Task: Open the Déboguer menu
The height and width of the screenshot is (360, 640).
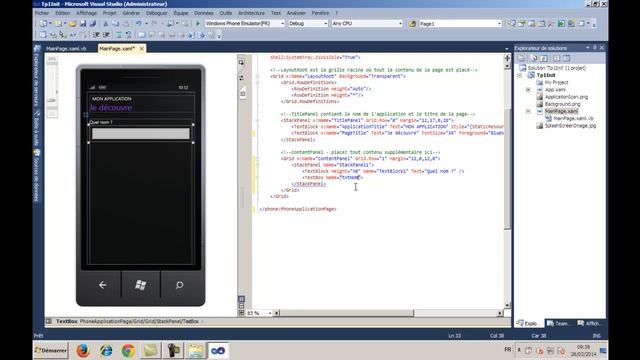Action: click(157, 13)
